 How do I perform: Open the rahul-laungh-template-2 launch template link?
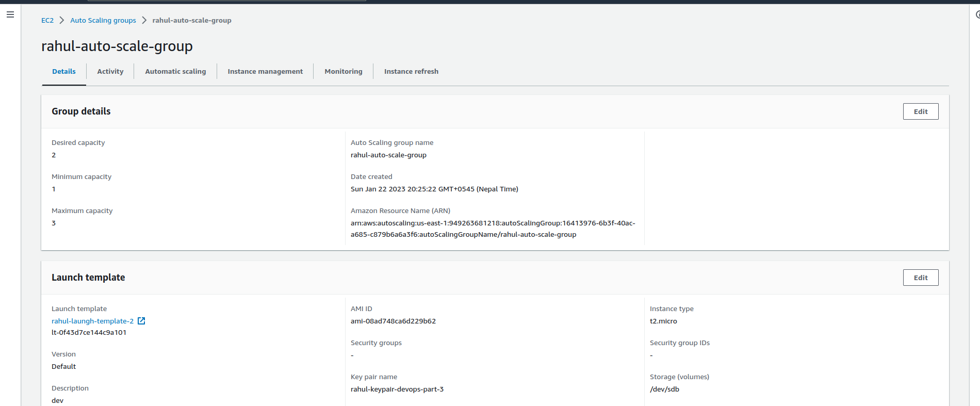tap(93, 321)
